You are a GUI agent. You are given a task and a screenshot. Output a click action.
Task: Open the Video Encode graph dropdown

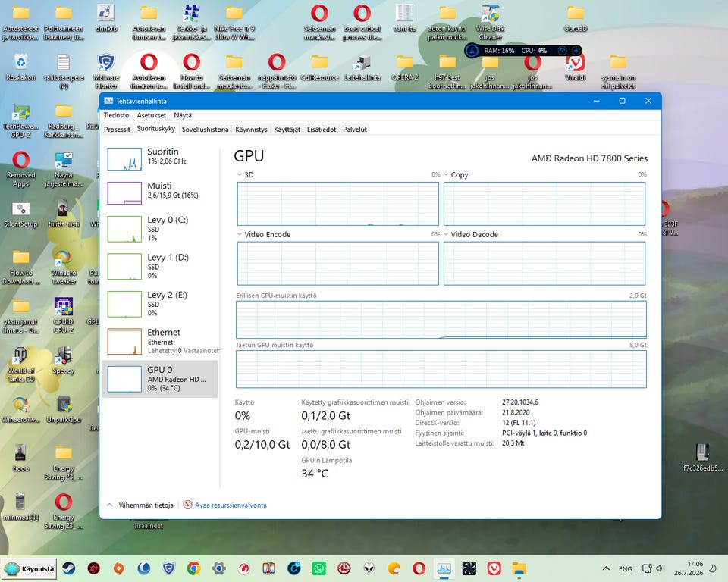(x=240, y=234)
